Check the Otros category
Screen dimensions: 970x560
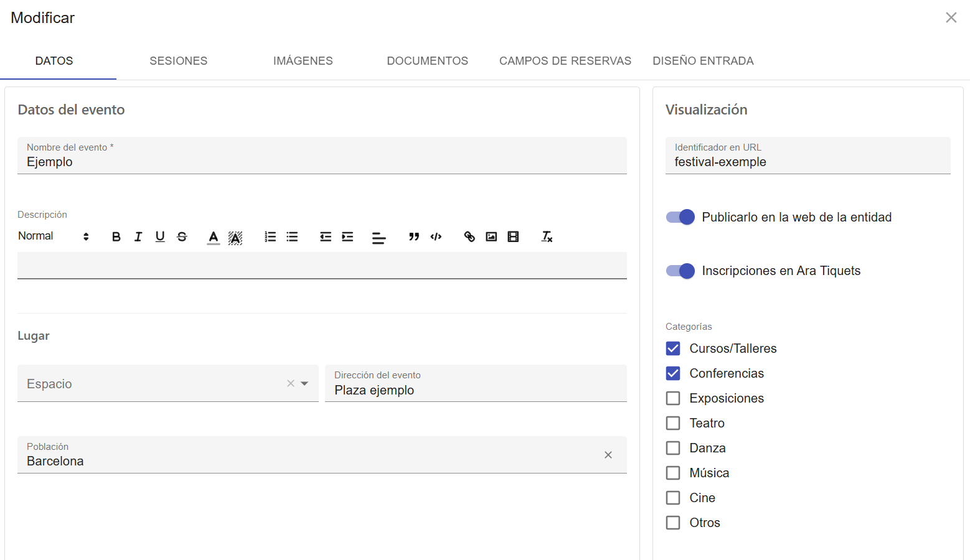pos(673,523)
